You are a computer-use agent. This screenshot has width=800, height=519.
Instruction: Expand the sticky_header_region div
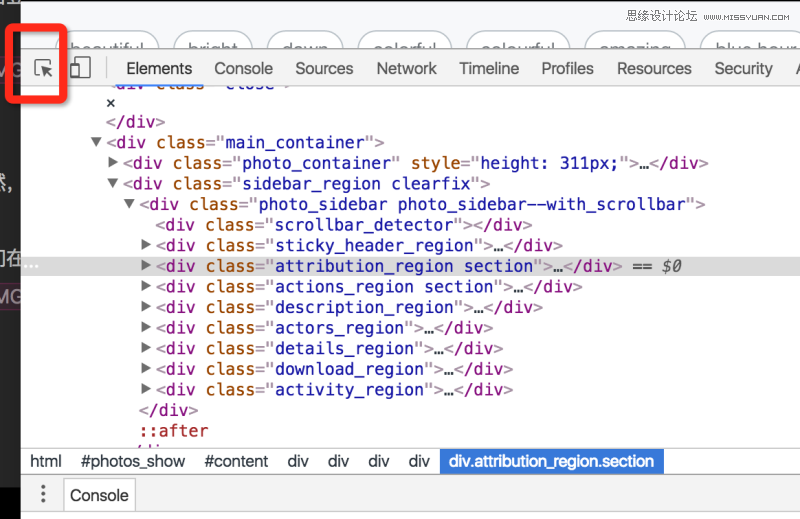click(145, 245)
